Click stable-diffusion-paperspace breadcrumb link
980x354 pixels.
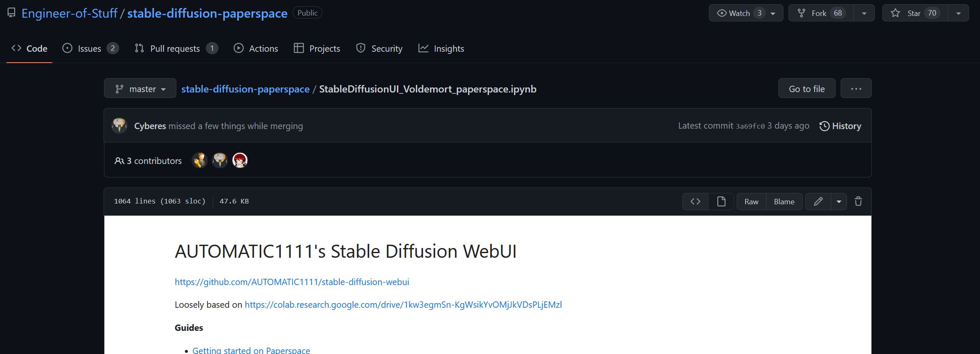point(245,89)
